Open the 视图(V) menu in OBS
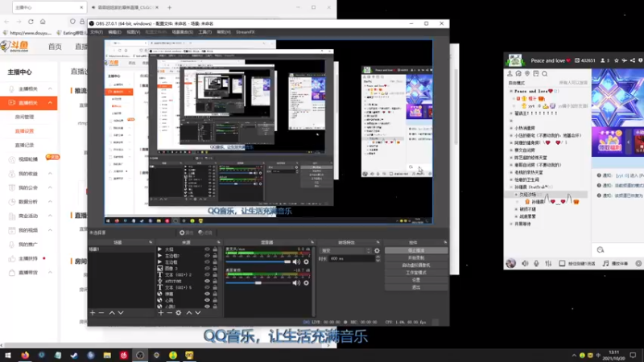The image size is (644, 362). (134, 32)
